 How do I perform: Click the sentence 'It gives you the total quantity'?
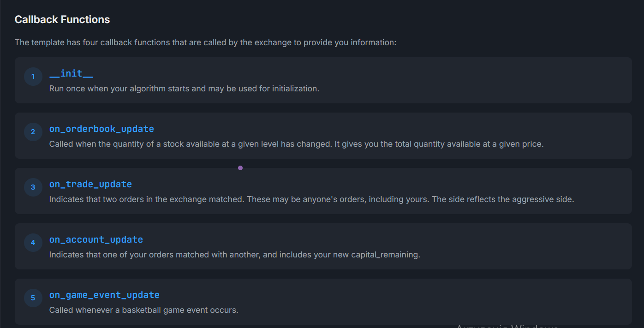coord(439,144)
